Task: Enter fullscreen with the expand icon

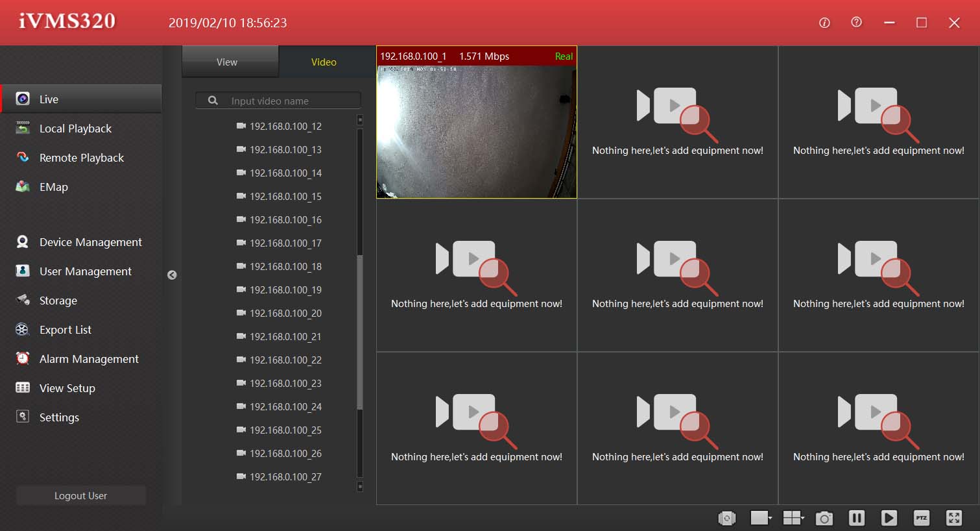Action: point(954,518)
